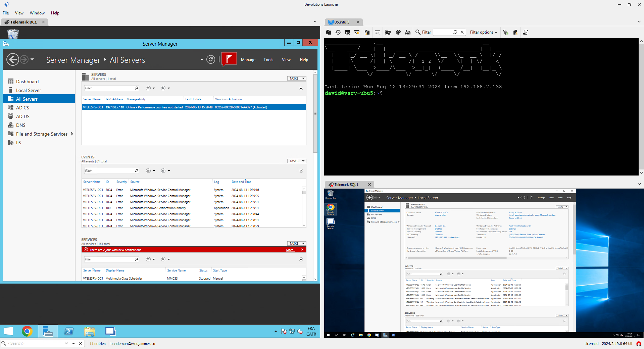Screen dimensions: 644x349
Task: Click the magnifier search icon in Servers filter
Action: [x=136, y=88]
